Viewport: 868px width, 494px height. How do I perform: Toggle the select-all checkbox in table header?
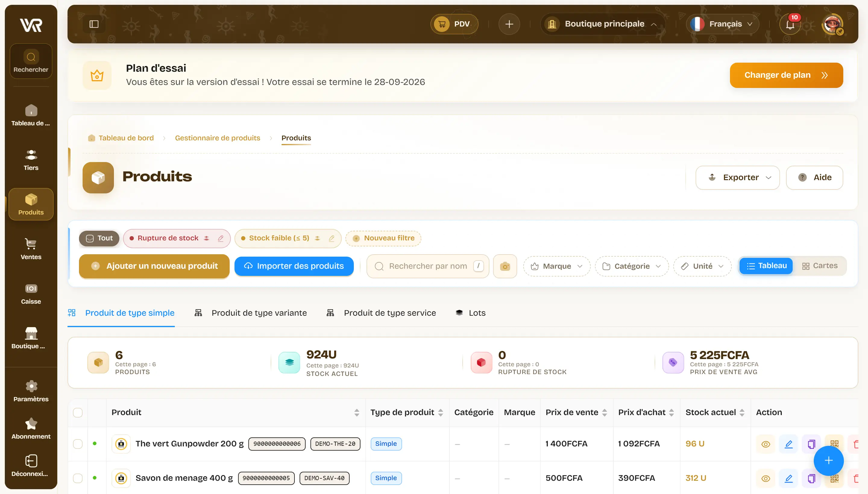point(78,413)
